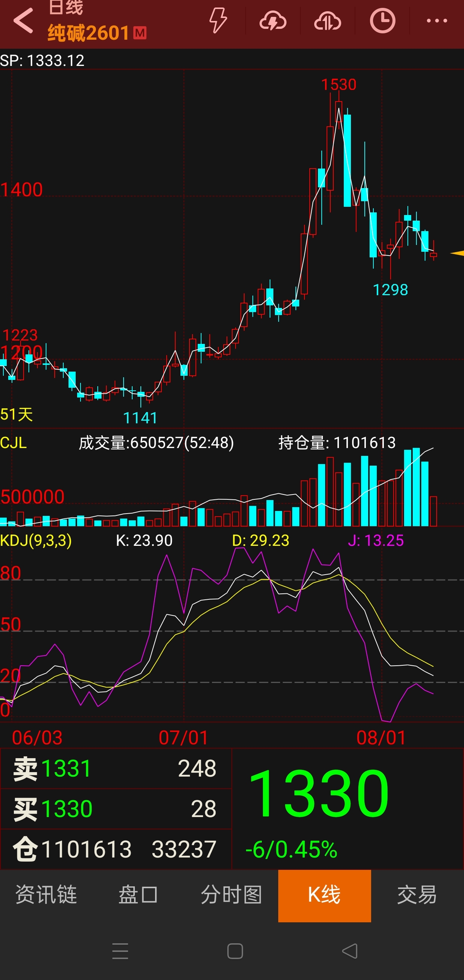464x980 pixels.
Task: Tap the red M marker badge
Action: point(140,33)
